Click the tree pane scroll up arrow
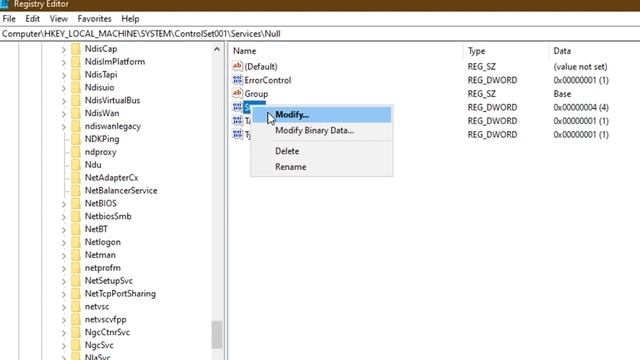The width and height of the screenshot is (640, 360). (217, 49)
